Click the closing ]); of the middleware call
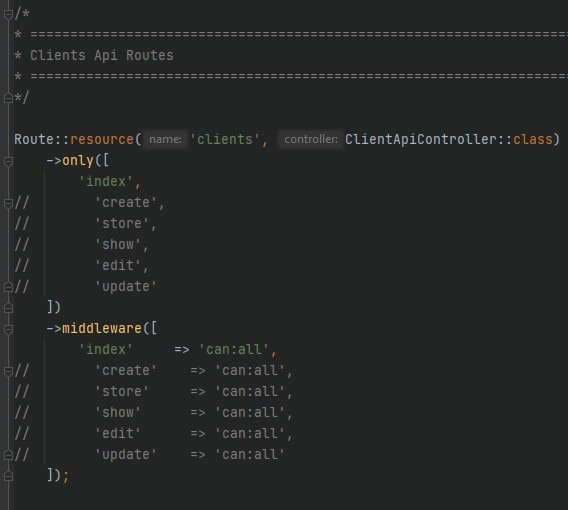The image size is (568, 510). tap(58, 475)
